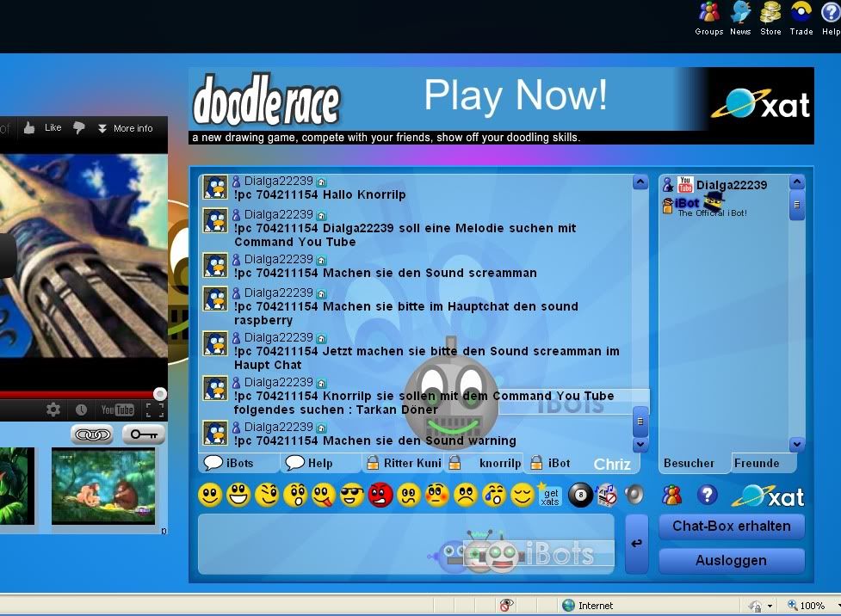This screenshot has height=616, width=841.
Task: Insert the plain smile smiley
Action: point(210,495)
